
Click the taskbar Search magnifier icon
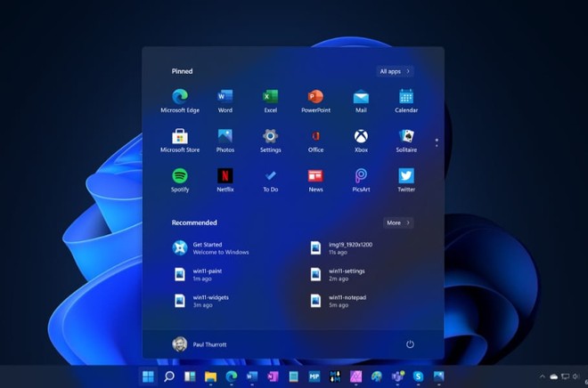[169, 377]
